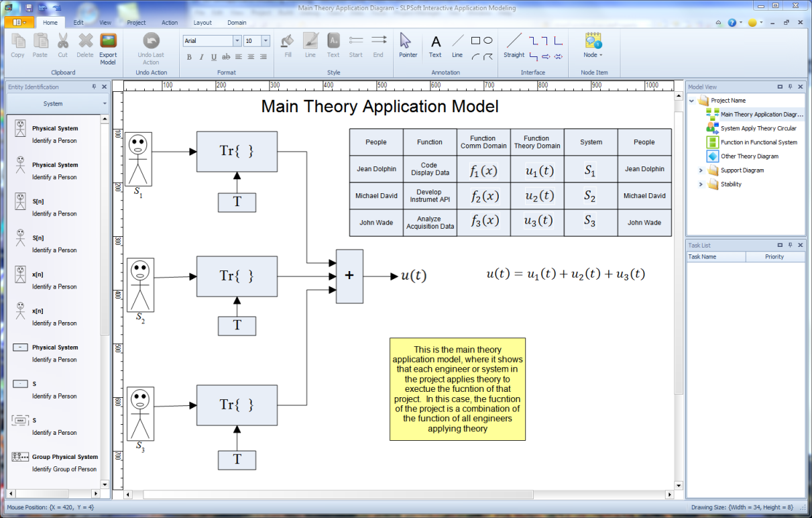Align text center
Screen dimensions: 812x518
point(251,57)
